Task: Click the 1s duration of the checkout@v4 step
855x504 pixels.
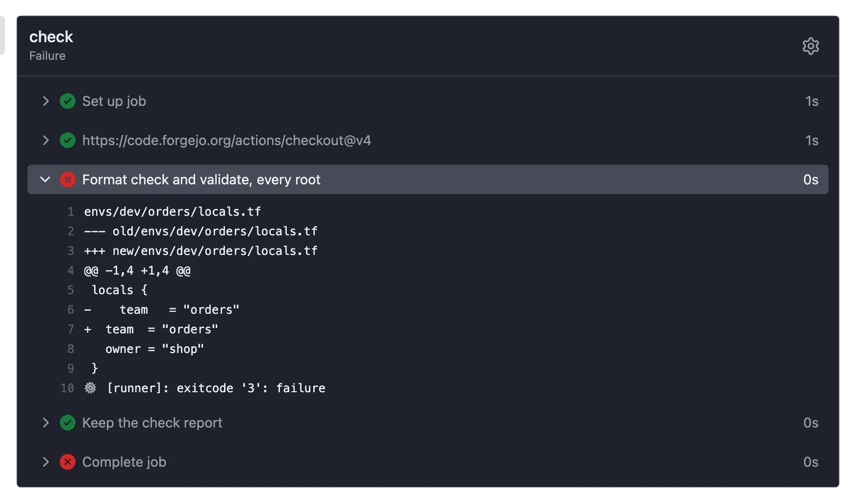Action: (812, 140)
